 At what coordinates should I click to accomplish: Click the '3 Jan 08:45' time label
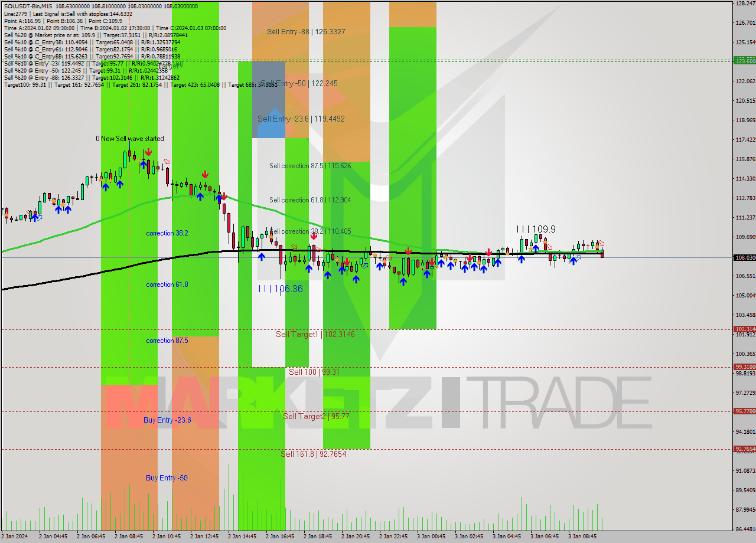[582, 537]
